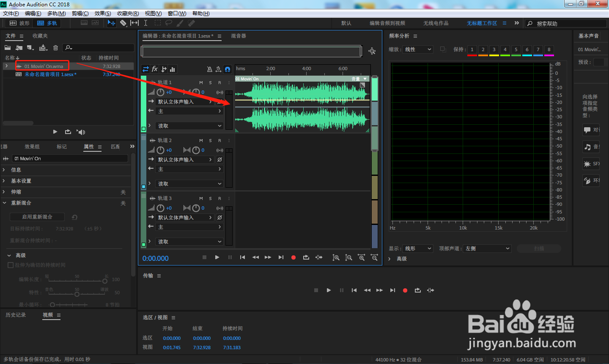Open 轨道 2 默认立体声输入 dropdown
This screenshot has height=364, width=609.
tap(185, 159)
